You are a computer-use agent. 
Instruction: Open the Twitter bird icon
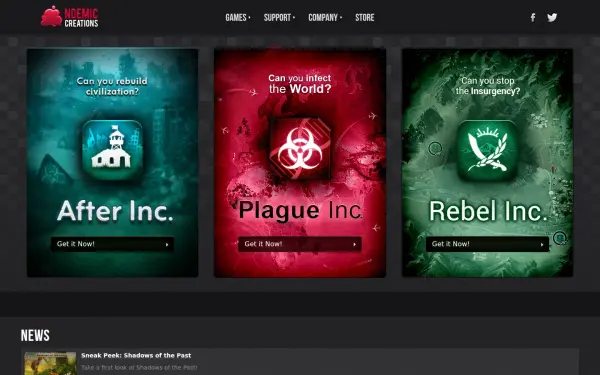552,17
